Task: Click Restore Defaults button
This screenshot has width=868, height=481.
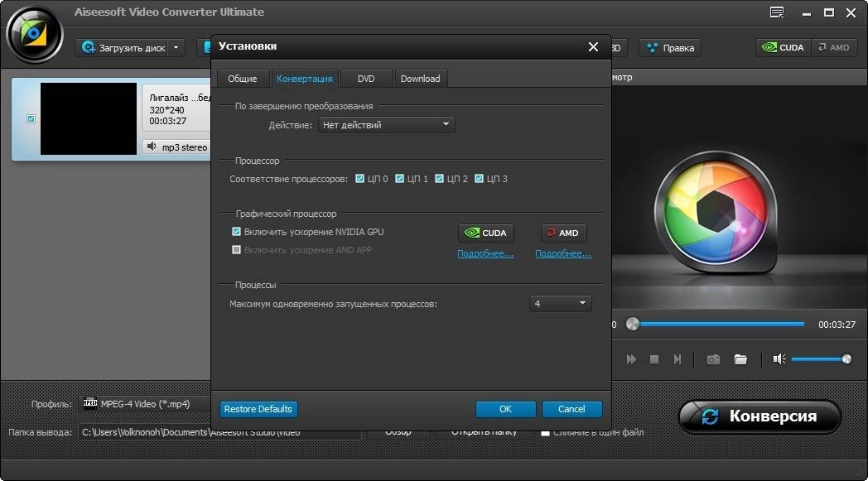Action: [258, 409]
